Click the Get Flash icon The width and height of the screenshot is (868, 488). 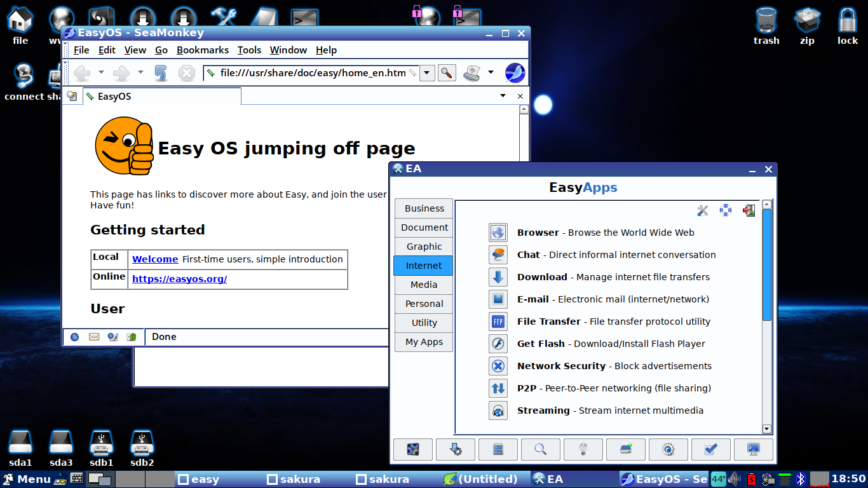498,344
